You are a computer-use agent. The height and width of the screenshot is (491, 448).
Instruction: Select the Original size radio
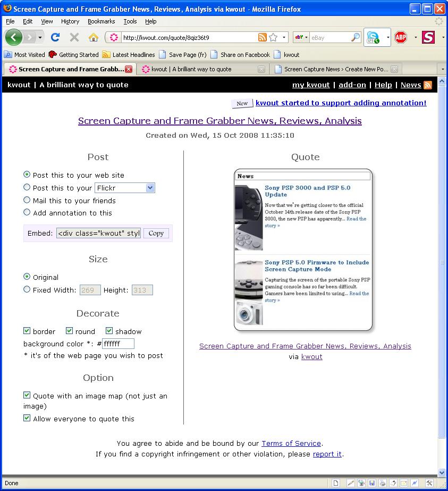coord(27,277)
